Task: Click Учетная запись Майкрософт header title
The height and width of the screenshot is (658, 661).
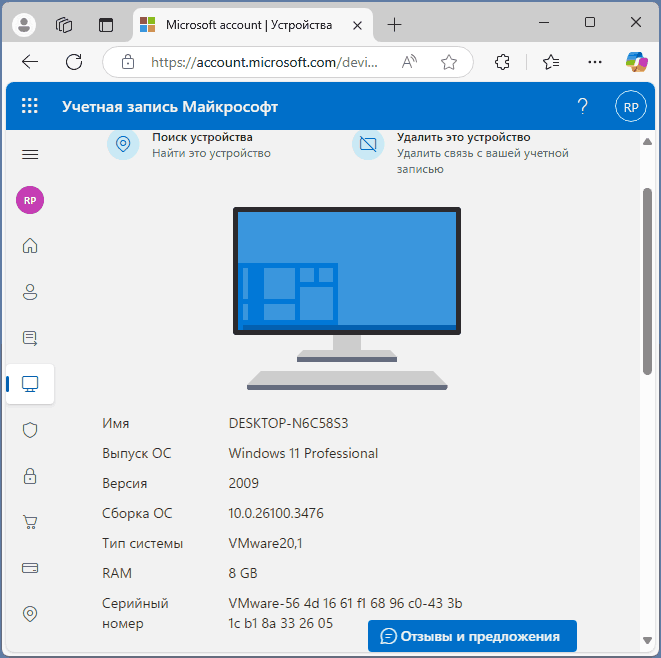Action: pyautogui.click(x=170, y=107)
